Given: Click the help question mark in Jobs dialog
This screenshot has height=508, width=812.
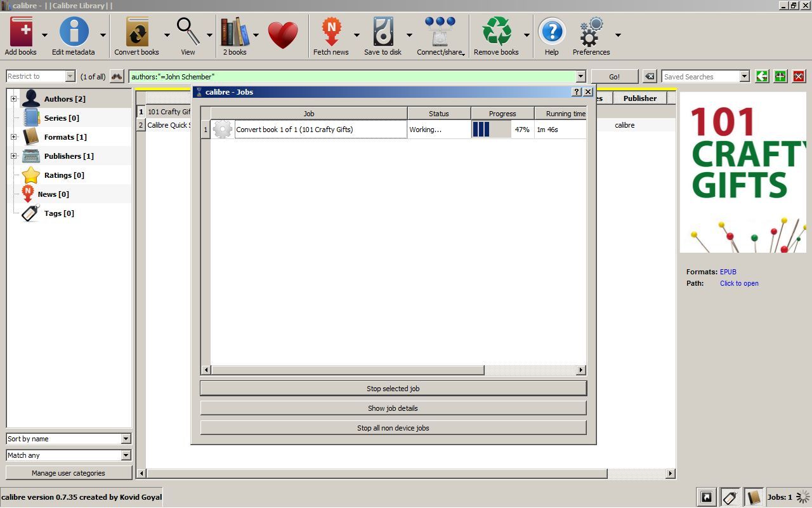Looking at the screenshot, I should [576, 92].
